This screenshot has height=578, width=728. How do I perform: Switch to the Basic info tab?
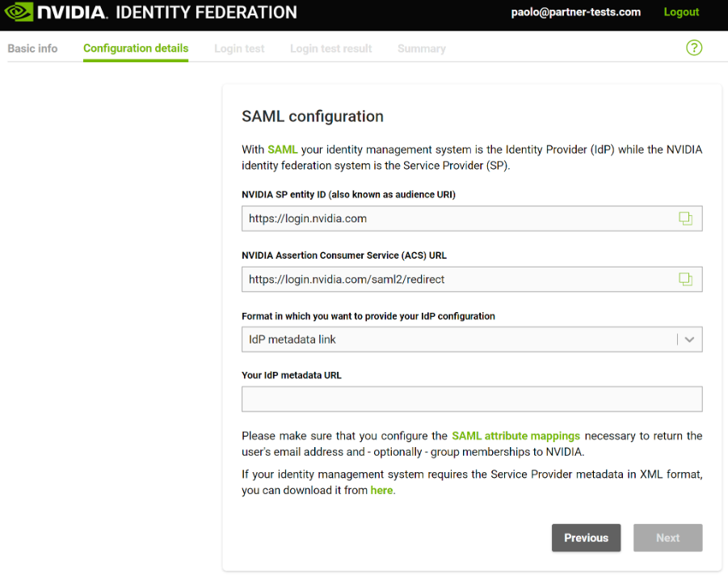point(32,49)
